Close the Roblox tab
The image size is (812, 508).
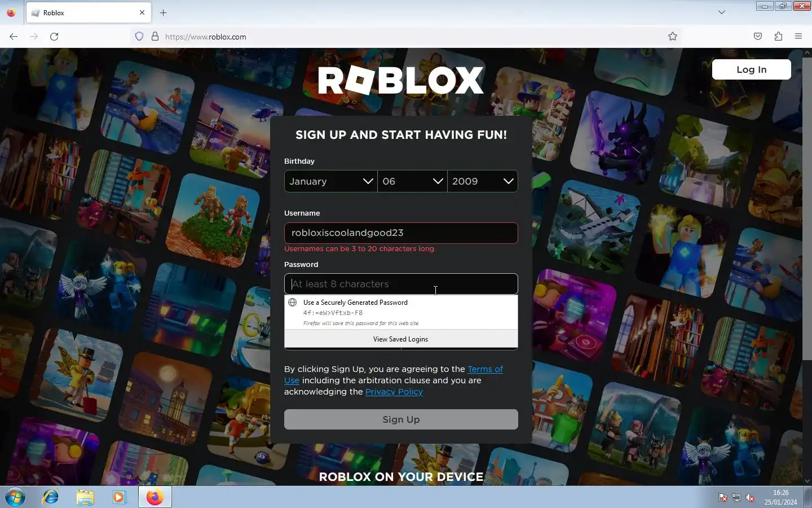point(142,12)
